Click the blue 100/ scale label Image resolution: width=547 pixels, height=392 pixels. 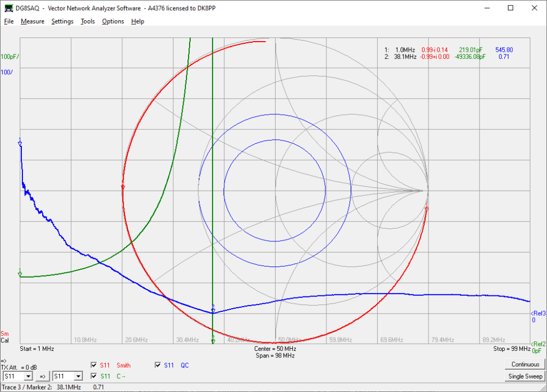pyautogui.click(x=6, y=72)
